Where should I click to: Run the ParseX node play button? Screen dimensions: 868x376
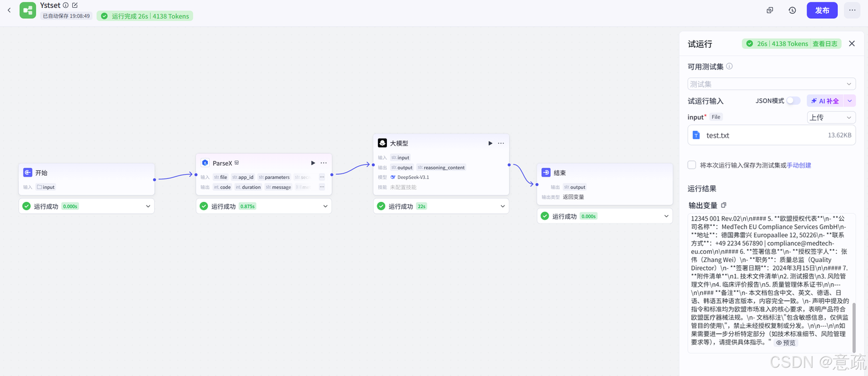(313, 163)
